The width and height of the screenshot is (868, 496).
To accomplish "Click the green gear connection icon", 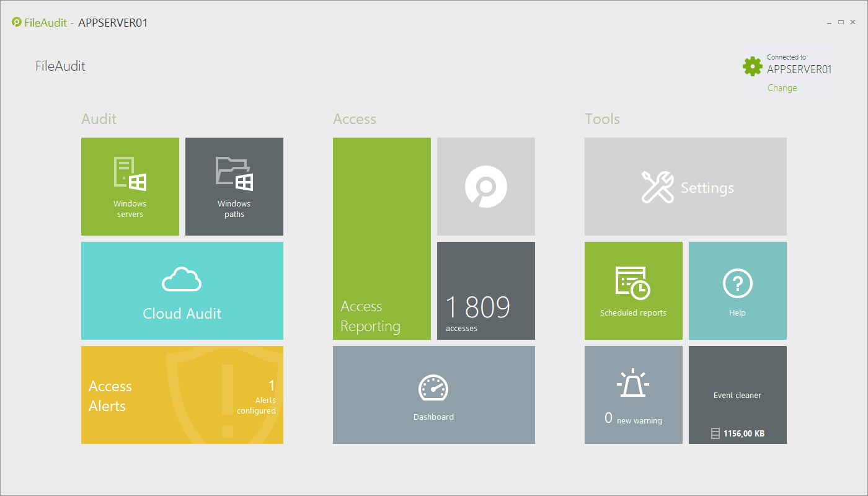I will pos(752,66).
